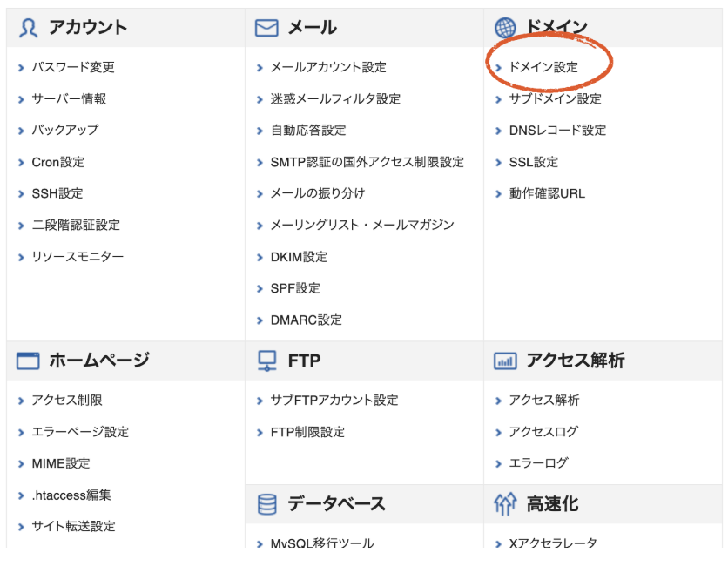
Task: Select DNSレコード設定 link
Action: pyautogui.click(x=557, y=131)
